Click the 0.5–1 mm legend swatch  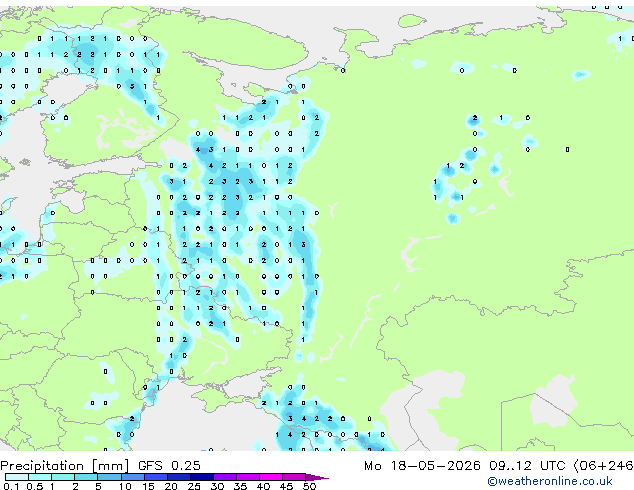40,477
